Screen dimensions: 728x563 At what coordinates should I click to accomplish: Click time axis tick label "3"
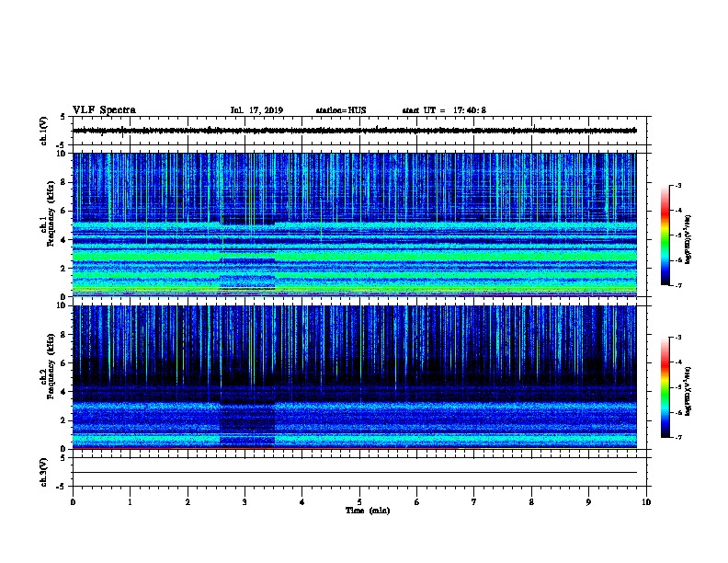245,501
